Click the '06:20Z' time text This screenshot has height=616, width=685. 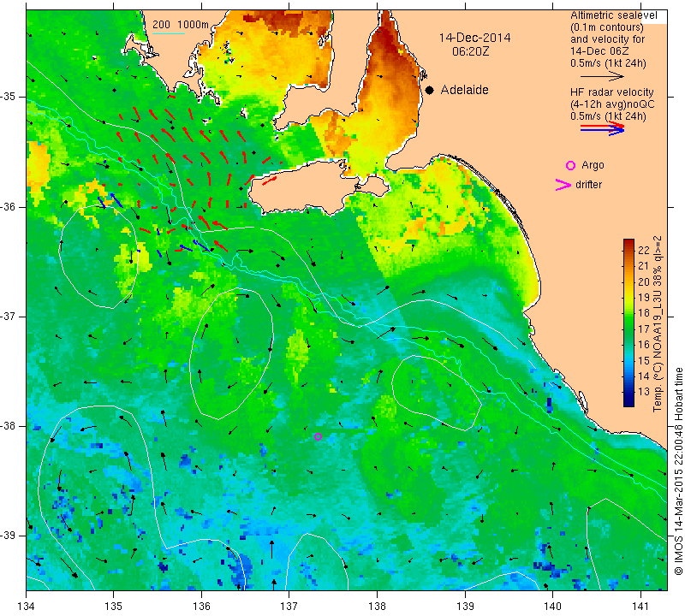coord(470,51)
